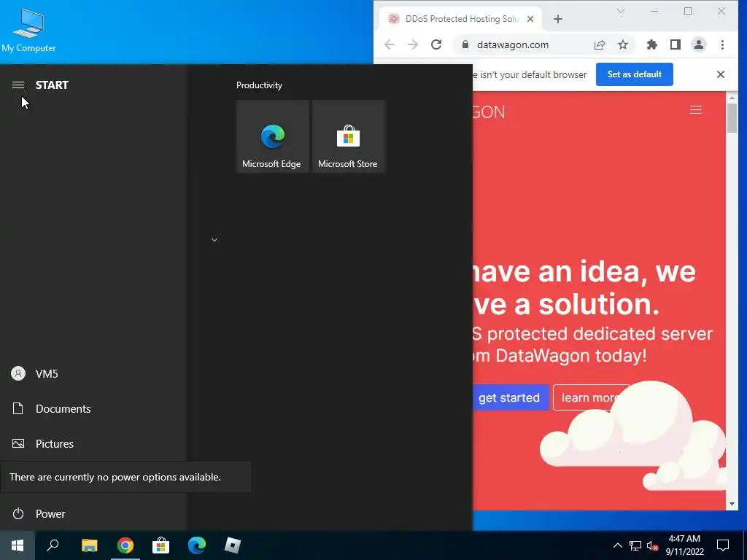The image size is (747, 560).
Task: Open DataWagon site hamburger menu
Action: [x=695, y=110]
